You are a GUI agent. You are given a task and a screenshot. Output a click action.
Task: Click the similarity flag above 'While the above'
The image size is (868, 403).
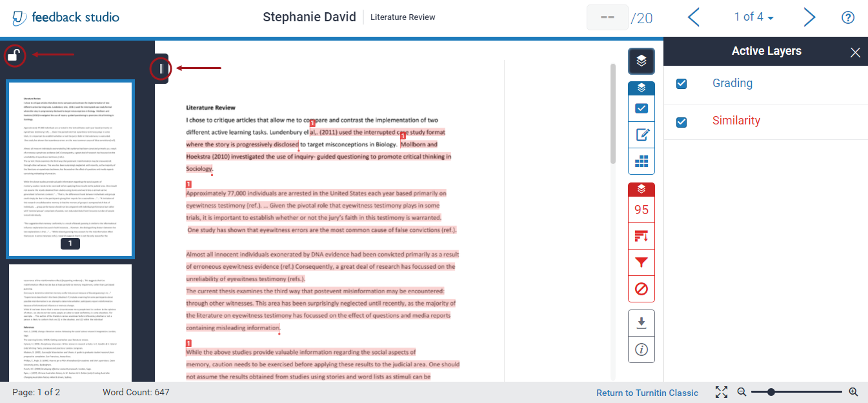(x=188, y=344)
